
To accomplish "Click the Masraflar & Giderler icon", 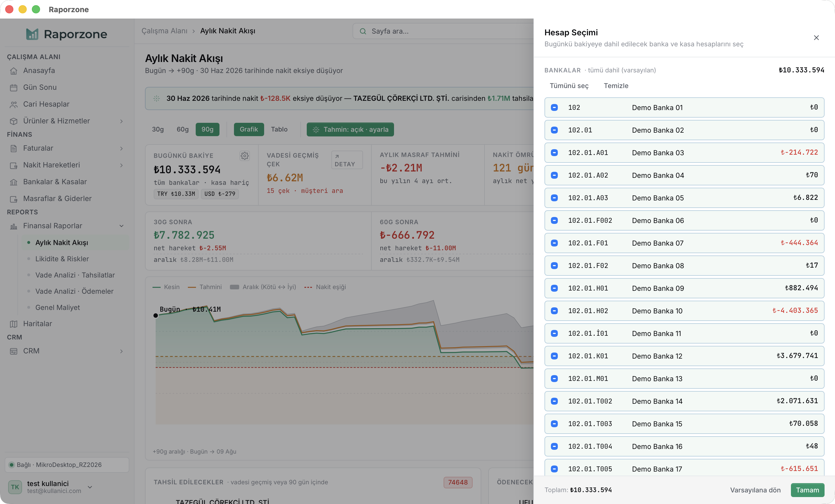I will tap(14, 199).
